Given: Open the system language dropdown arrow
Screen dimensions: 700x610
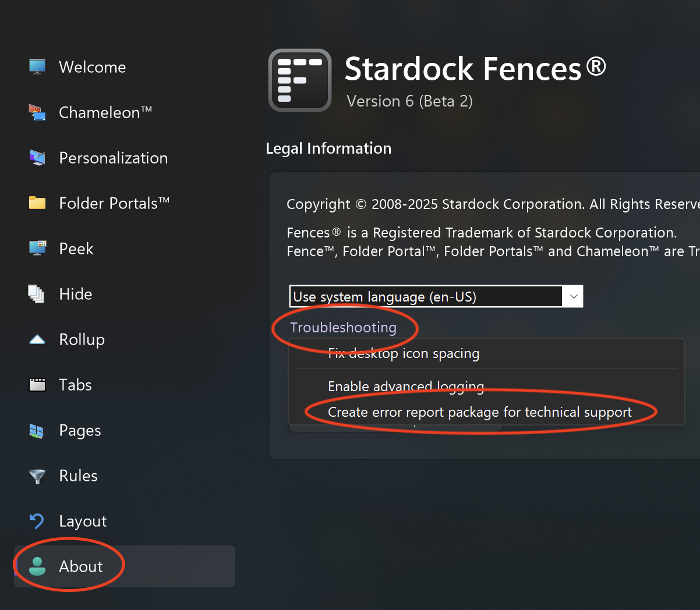Looking at the screenshot, I should point(573,297).
